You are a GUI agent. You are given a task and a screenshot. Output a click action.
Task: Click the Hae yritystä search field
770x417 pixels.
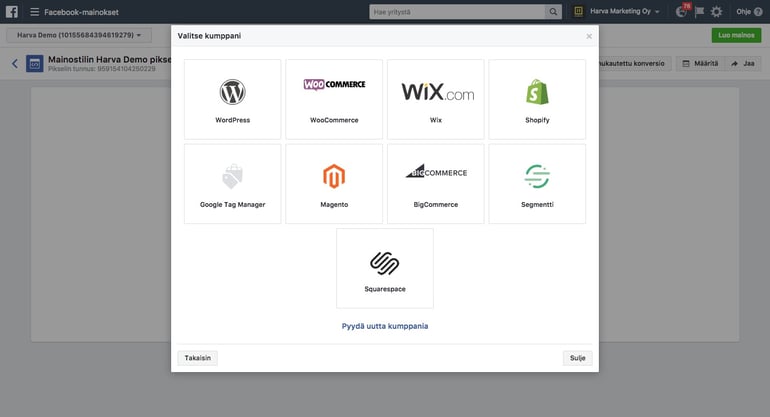tap(457, 12)
